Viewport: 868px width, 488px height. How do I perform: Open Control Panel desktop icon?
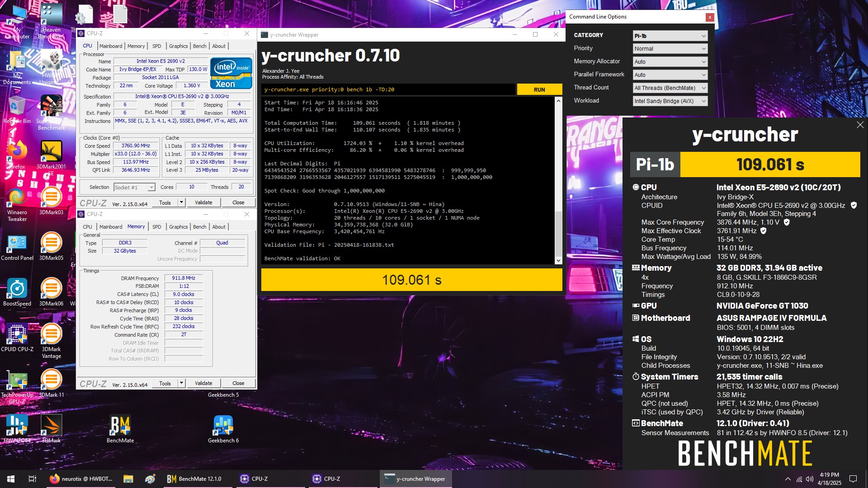pyautogui.click(x=17, y=247)
